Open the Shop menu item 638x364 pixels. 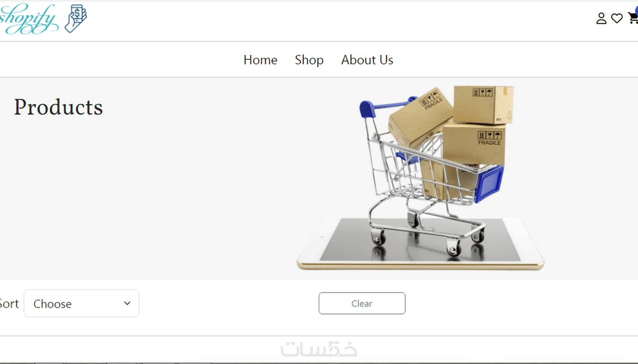(x=309, y=60)
